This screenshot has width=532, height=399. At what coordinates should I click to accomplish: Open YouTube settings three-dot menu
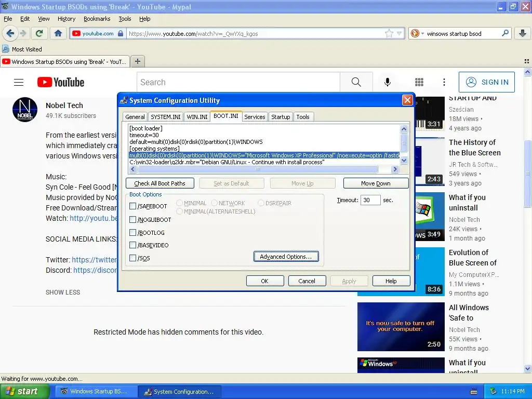[x=444, y=82]
